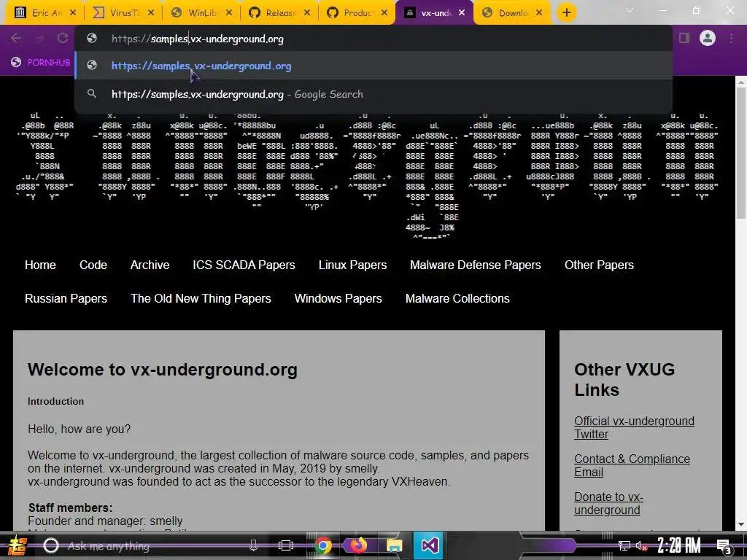Open the Code navigation link
The width and height of the screenshot is (747, 560).
click(x=93, y=265)
